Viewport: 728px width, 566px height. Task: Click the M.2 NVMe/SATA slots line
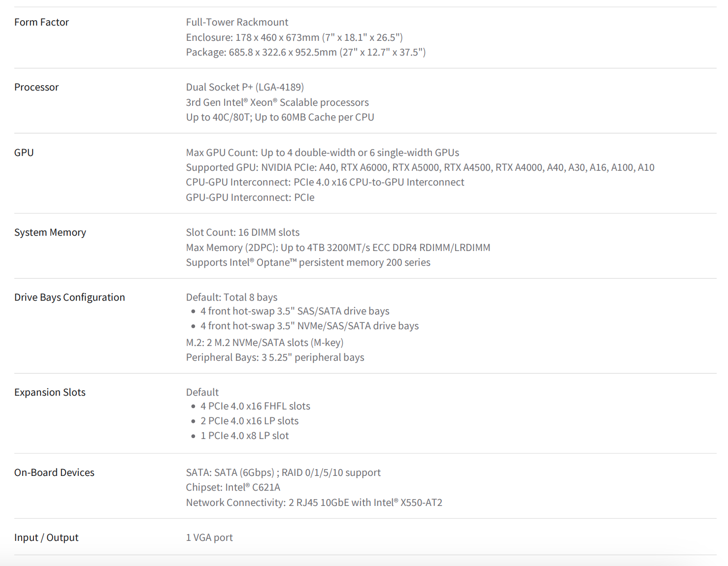point(265,343)
